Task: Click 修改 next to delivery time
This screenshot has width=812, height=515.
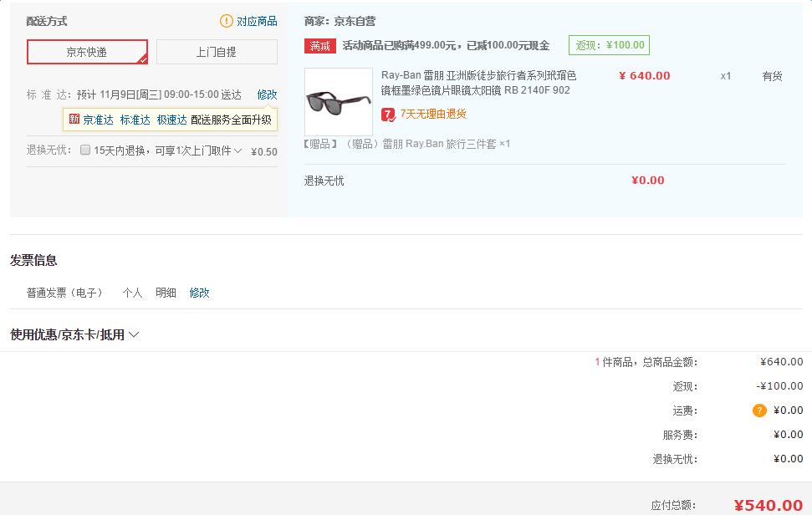Action: pos(268,94)
